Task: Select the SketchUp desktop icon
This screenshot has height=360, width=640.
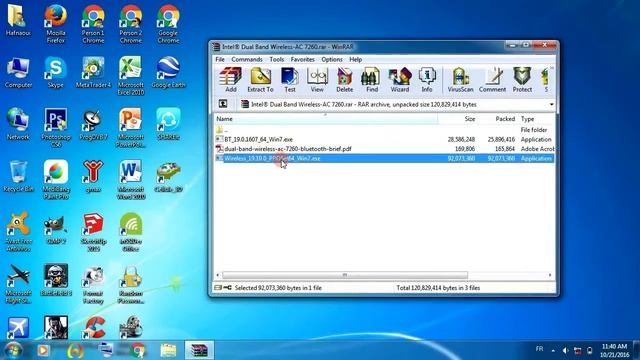Action: pos(93,232)
